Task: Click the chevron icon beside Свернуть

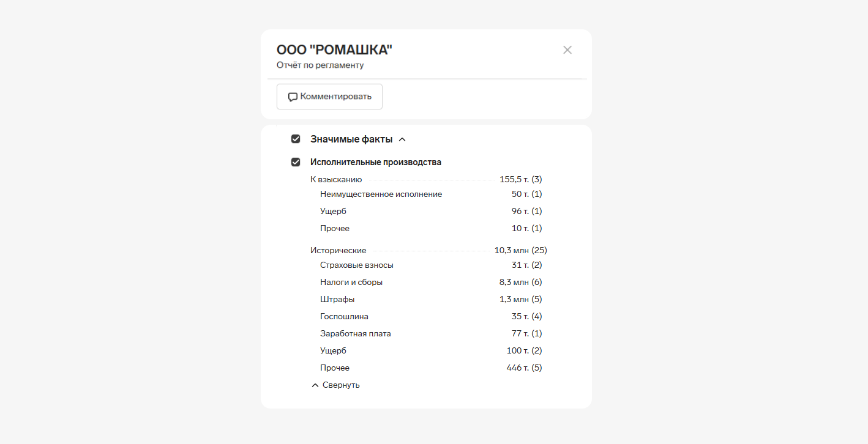Action: [315, 385]
